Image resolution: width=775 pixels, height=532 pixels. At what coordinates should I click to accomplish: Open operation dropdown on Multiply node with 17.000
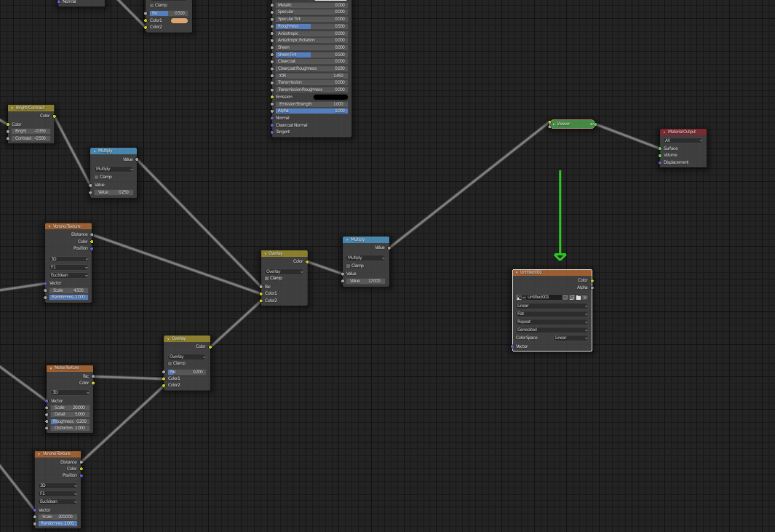pos(366,258)
